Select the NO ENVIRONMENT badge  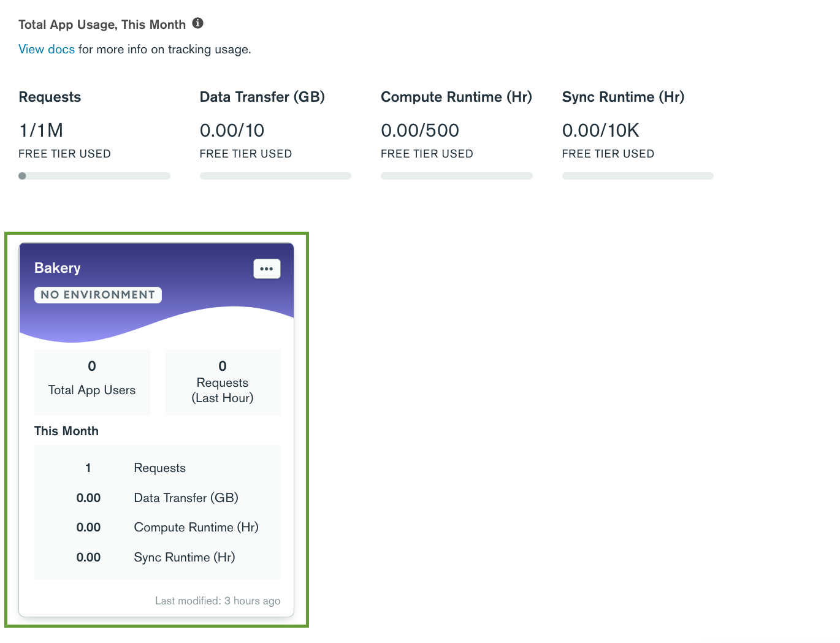97,295
